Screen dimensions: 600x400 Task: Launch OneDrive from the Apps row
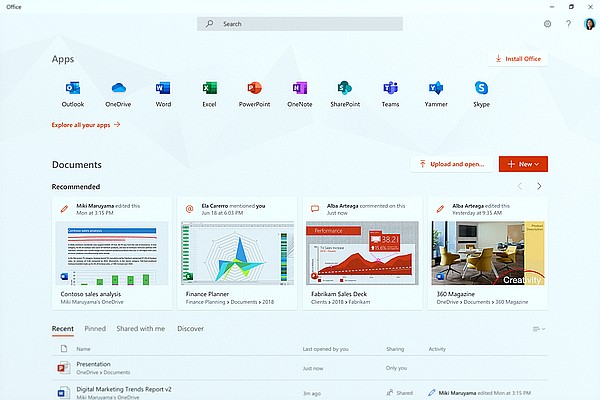(118, 89)
